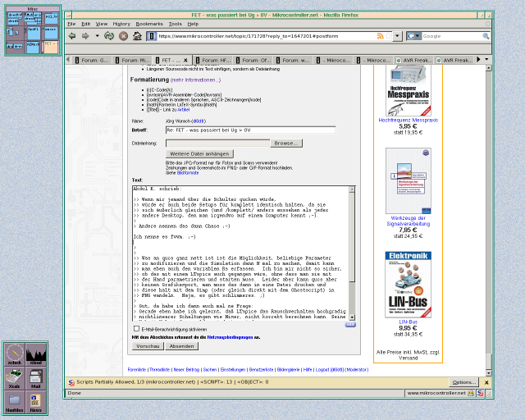Close the active 'FET - ...' tab
This screenshot has width=525, height=420.
[185, 60]
